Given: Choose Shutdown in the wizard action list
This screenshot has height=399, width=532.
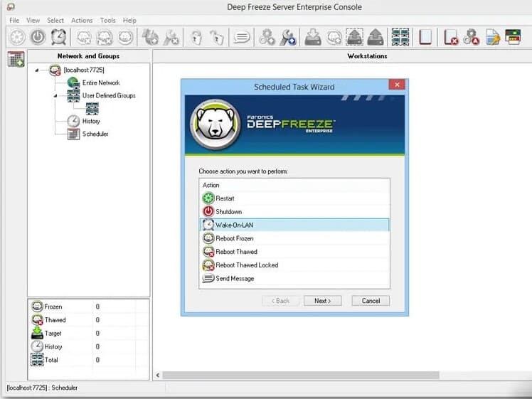Looking at the screenshot, I should (x=228, y=212).
